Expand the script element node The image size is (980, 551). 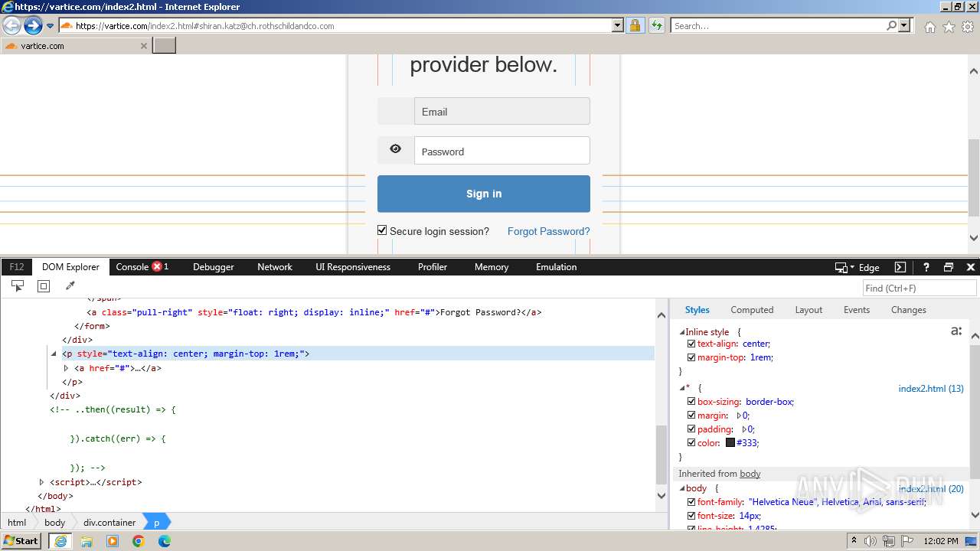coord(41,482)
